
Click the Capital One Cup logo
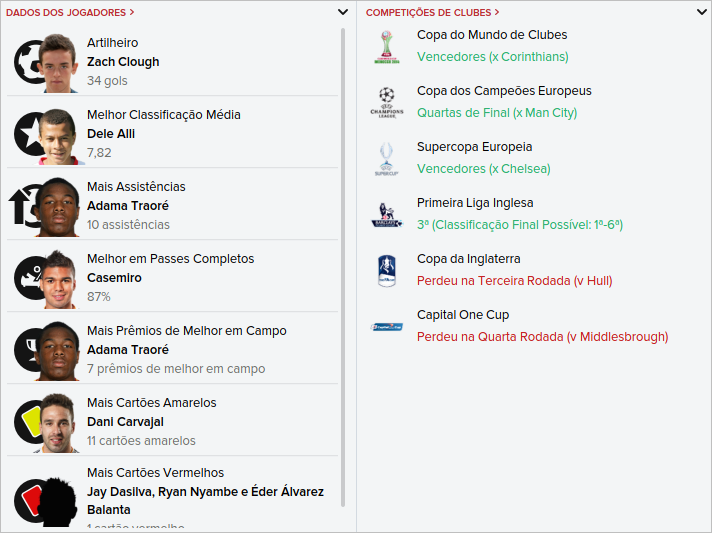(x=387, y=326)
